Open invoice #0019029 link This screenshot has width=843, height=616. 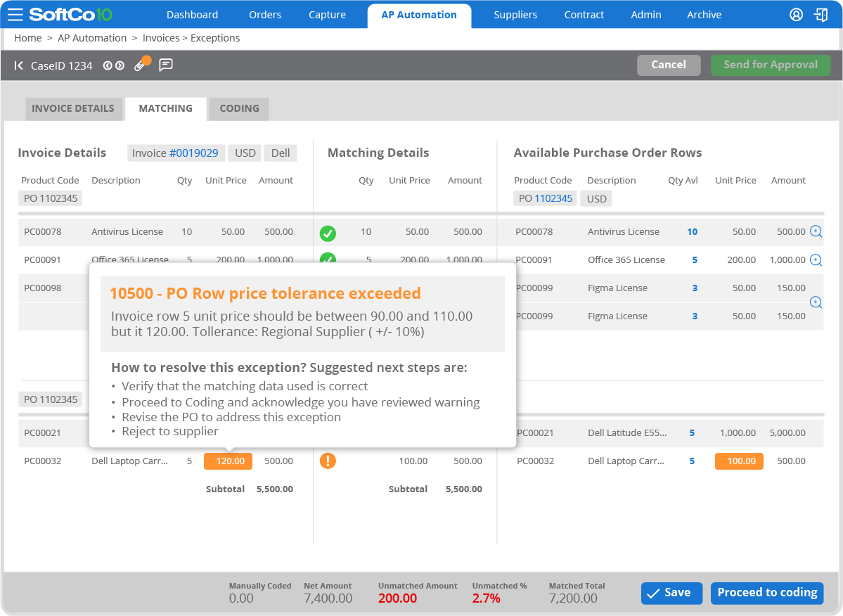[193, 153]
